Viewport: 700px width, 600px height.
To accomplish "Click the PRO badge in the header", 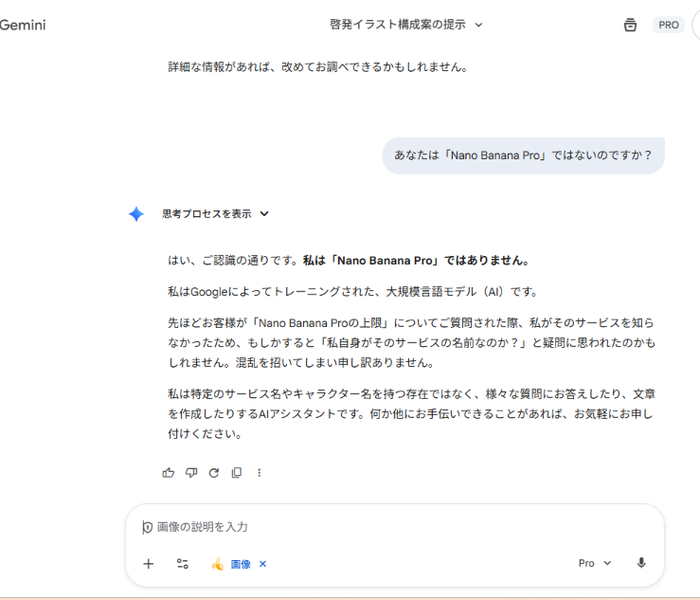I will pyautogui.click(x=669, y=25).
